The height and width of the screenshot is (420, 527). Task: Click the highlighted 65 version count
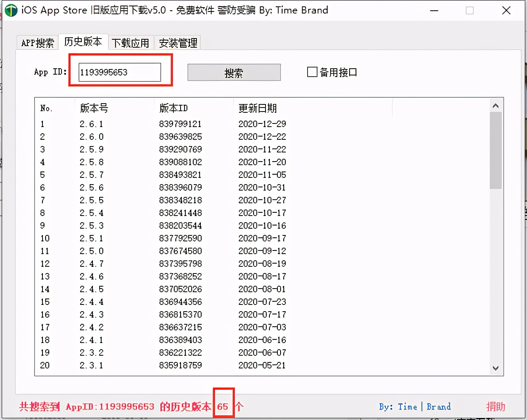pos(223,407)
